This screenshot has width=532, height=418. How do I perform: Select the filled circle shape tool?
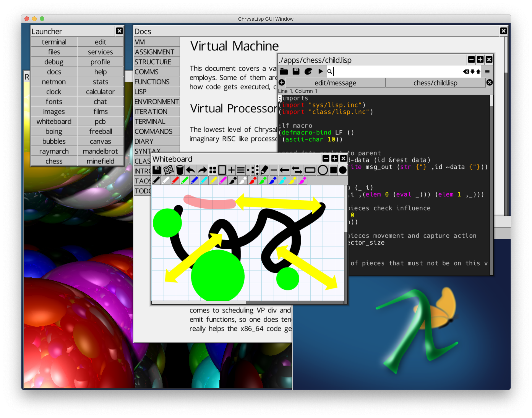pyautogui.click(x=343, y=170)
